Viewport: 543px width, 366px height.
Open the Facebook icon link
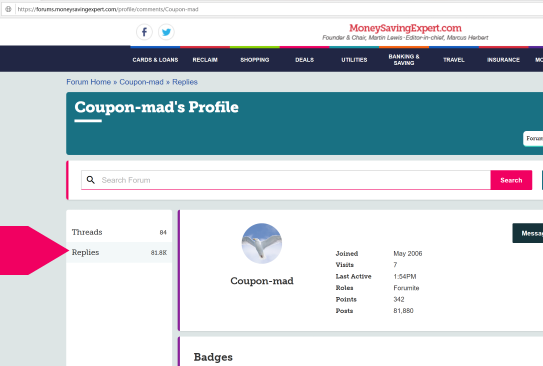144,32
